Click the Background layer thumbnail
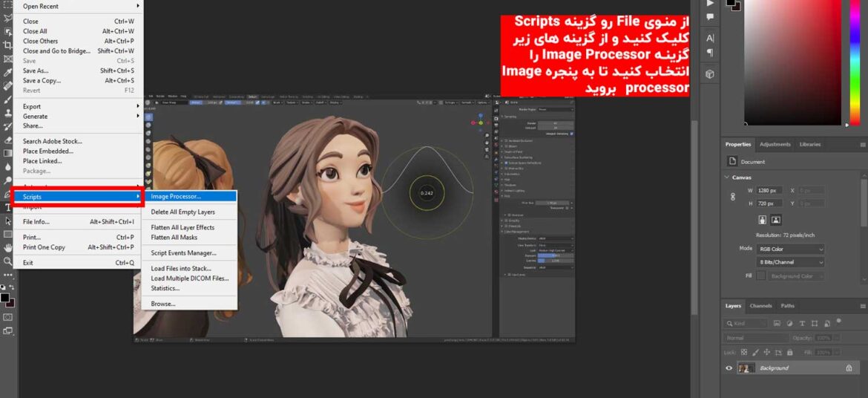Viewport: 868px width, 398px height. 747,368
